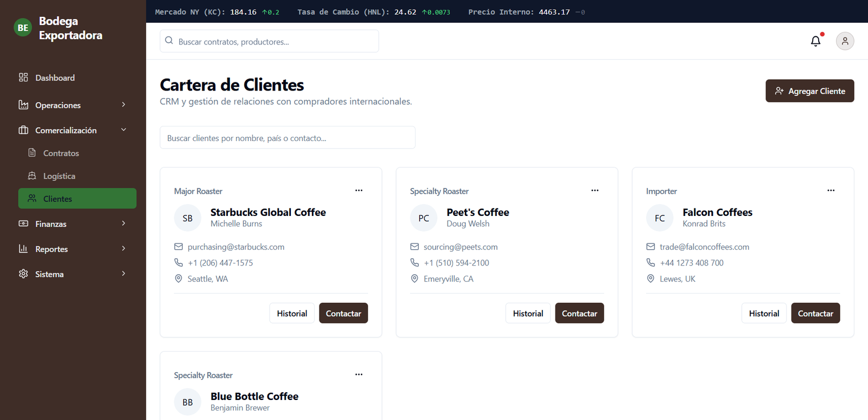The width and height of the screenshot is (868, 420).
Task: Expand the Operaciones chevron
Action: coord(124,105)
